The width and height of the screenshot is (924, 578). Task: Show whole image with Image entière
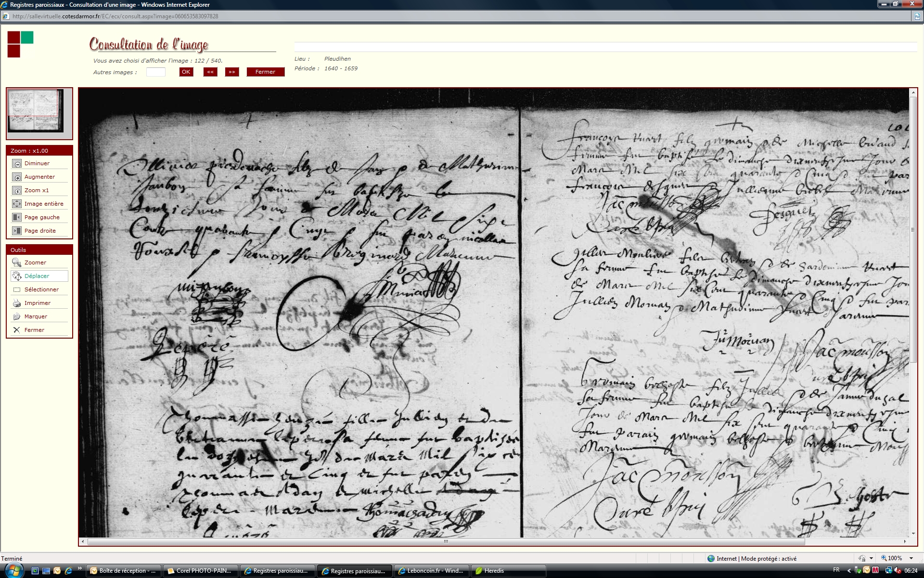[x=17, y=204]
